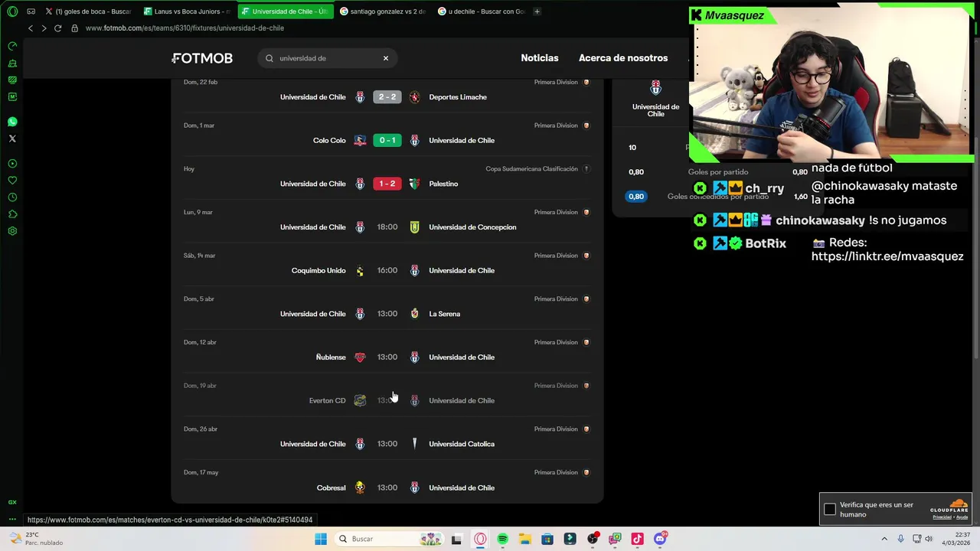Open X (Twitter) in the browser sidebar
The width and height of the screenshot is (980, 551).
coord(12,139)
